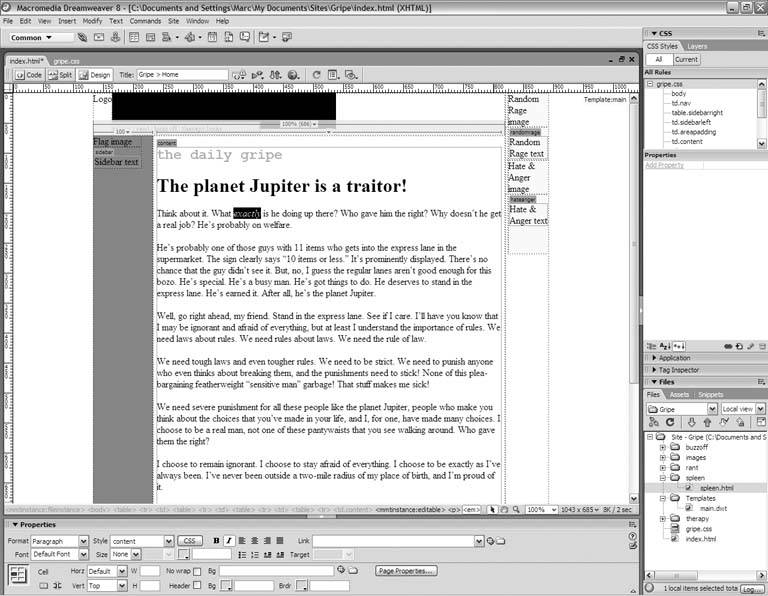Switch CSS panel to Current mode
The width and height of the screenshot is (768, 596).
(x=686, y=59)
